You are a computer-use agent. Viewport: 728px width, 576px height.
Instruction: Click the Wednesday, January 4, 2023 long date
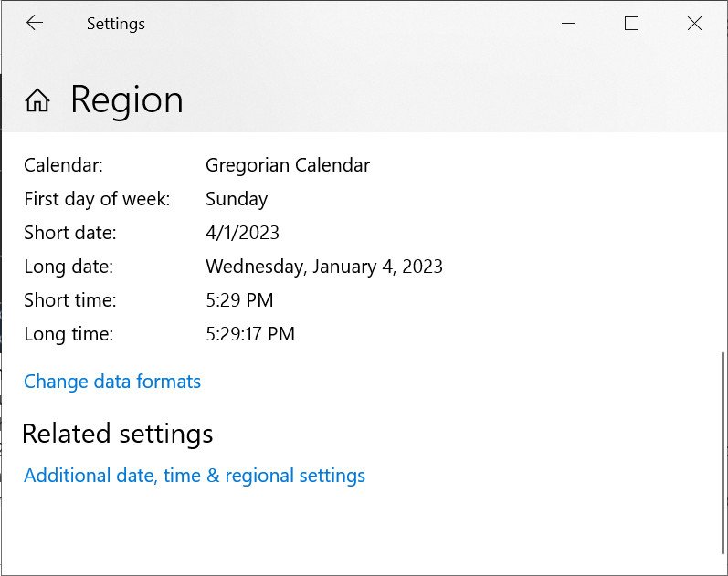coord(324,267)
